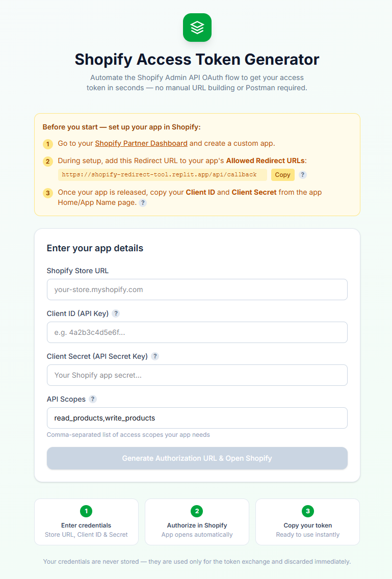Click the green badge 2 above Authorize in Shopify
This screenshot has width=392, height=579.
(x=197, y=511)
